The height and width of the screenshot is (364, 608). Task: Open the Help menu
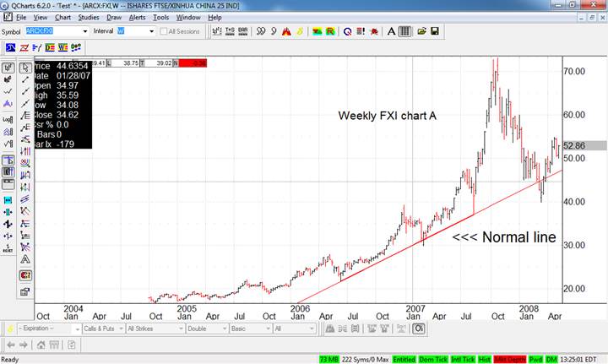(214, 18)
